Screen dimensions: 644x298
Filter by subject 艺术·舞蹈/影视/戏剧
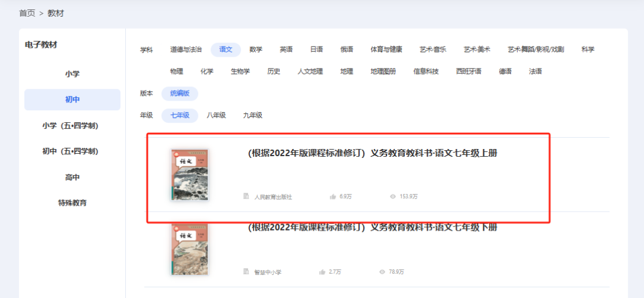[536, 49]
